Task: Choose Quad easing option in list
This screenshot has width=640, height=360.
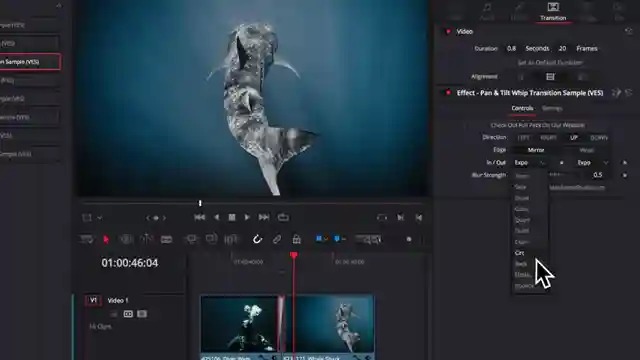Action: coord(522,198)
